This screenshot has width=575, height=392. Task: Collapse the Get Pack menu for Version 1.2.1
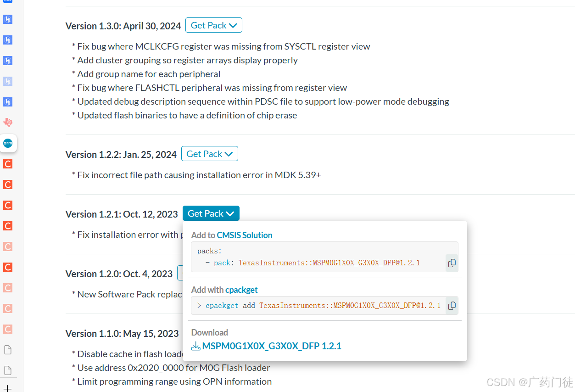(x=211, y=213)
